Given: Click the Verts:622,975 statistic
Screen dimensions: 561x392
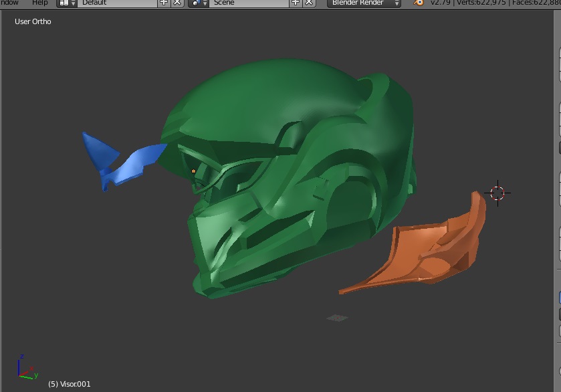Looking at the screenshot, I should [481, 3].
